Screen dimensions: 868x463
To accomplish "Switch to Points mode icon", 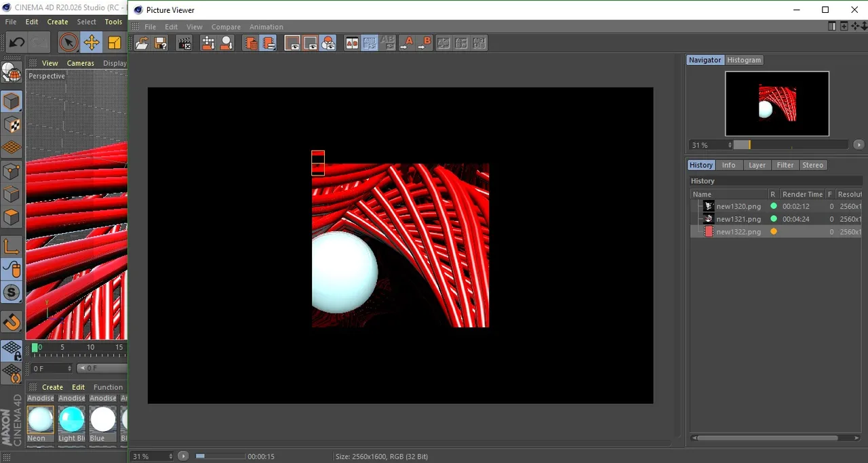I will pos(12,171).
